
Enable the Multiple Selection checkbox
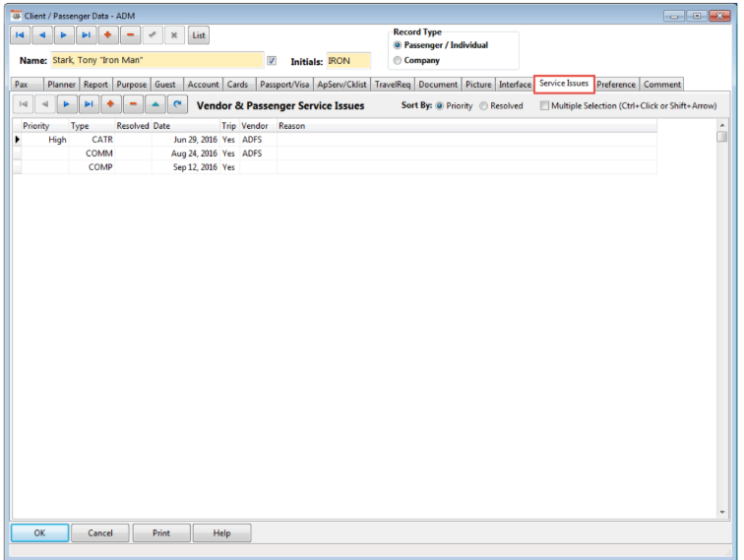(544, 105)
